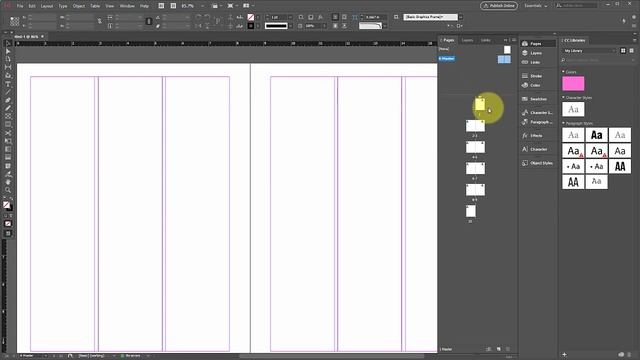Viewport: 640px width, 360px height.
Task: Select the highlighted page 1 thumbnail
Action: click(x=480, y=104)
